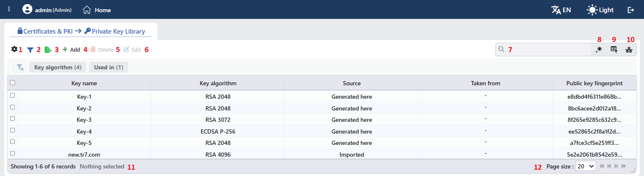Viewport: 644px width, 176px height.
Task: Go to last page arrow
Action: tap(623, 166)
